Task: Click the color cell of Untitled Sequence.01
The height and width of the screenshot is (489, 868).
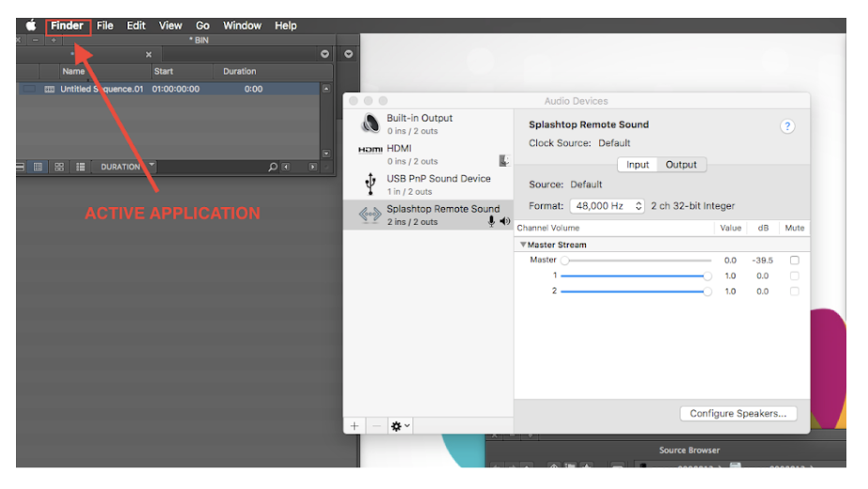Action: [29, 89]
